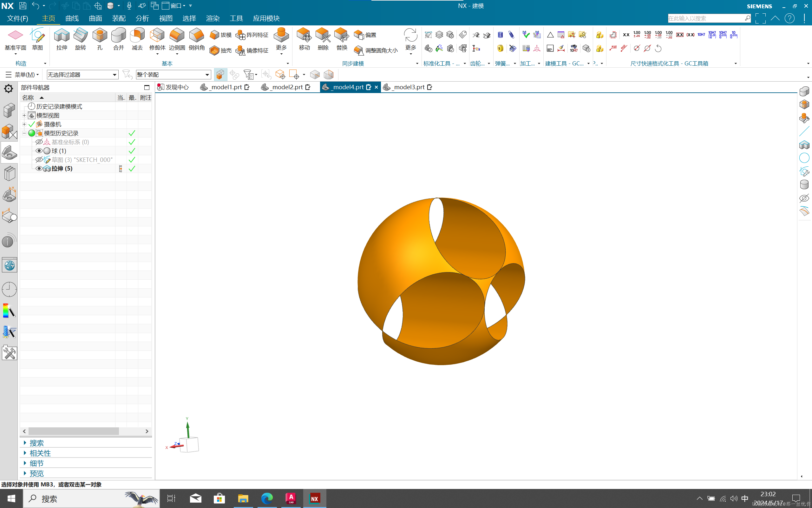Click the Unite (合并) tool
This screenshot has height=508, width=812.
[118, 39]
